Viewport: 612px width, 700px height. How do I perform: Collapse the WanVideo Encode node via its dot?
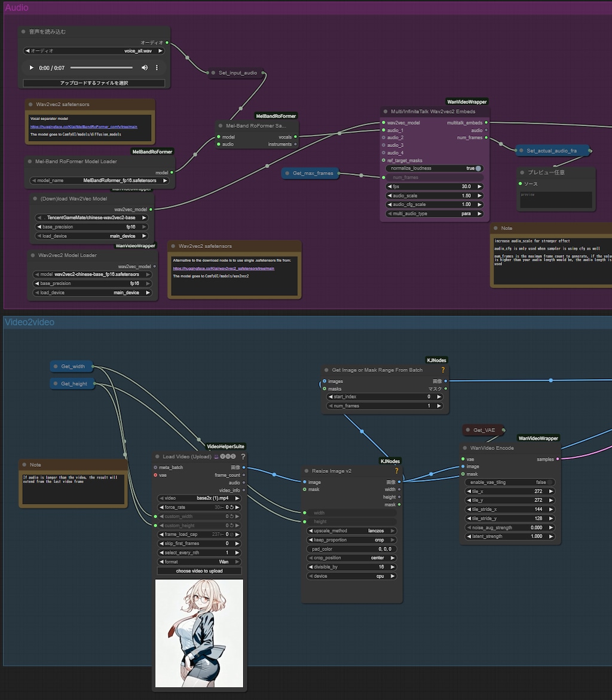[465, 448]
